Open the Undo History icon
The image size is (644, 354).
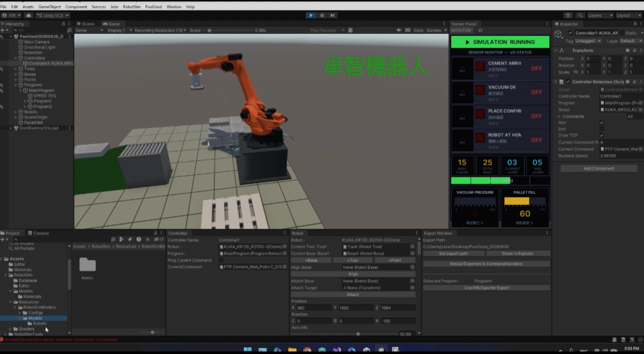(x=568, y=15)
